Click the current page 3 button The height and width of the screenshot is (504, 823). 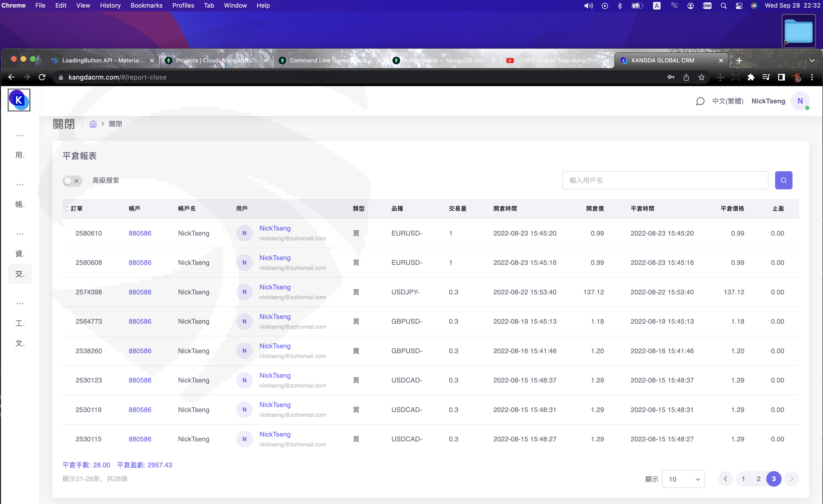pos(773,479)
